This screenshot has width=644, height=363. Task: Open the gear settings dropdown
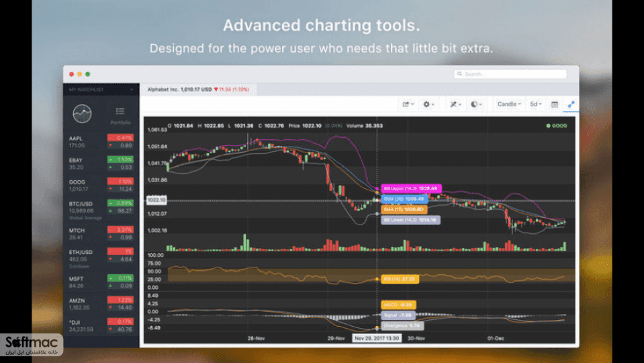pos(428,104)
